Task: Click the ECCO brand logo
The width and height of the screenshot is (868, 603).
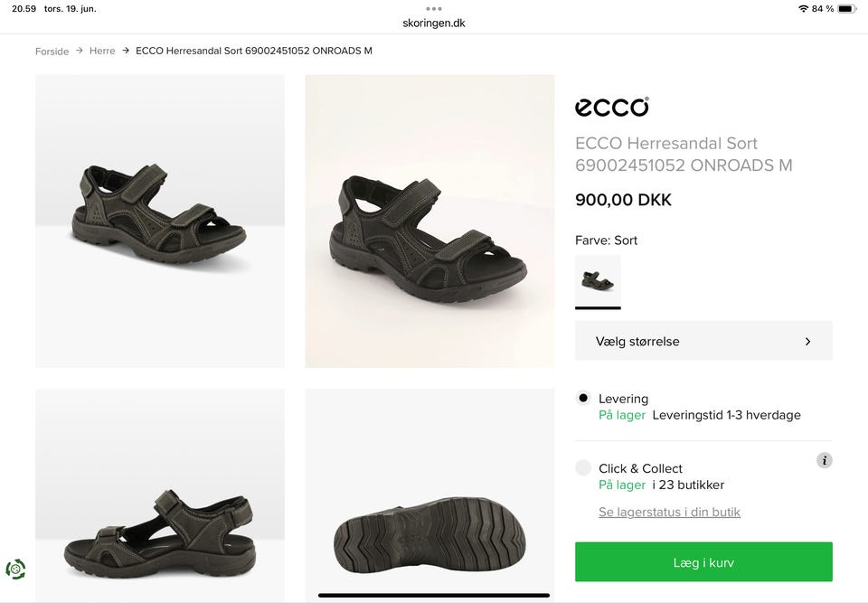Action: (612, 108)
